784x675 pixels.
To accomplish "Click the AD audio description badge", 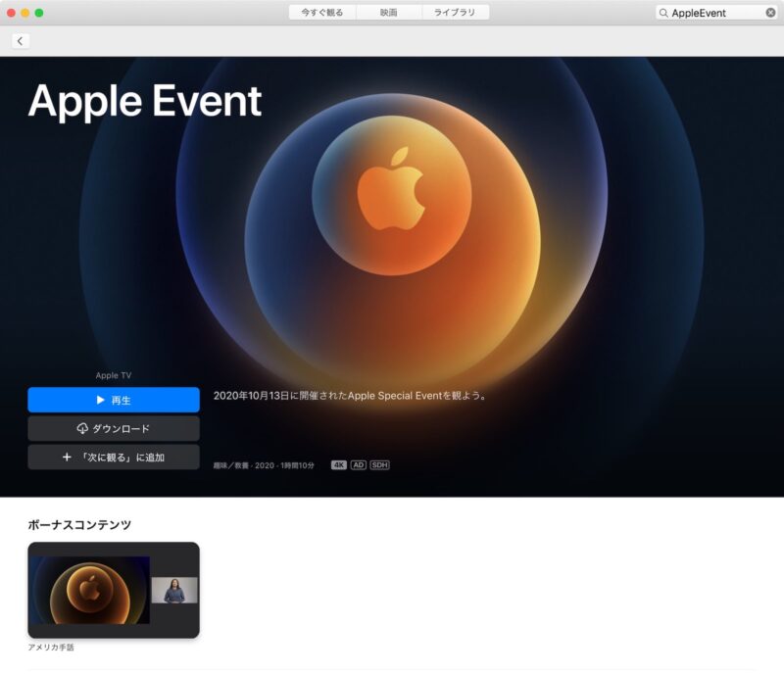I will (x=359, y=465).
